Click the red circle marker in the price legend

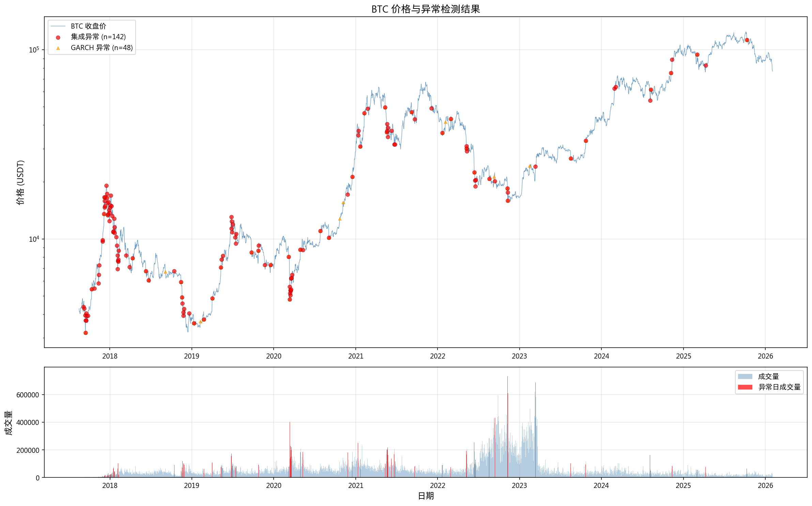click(x=58, y=37)
